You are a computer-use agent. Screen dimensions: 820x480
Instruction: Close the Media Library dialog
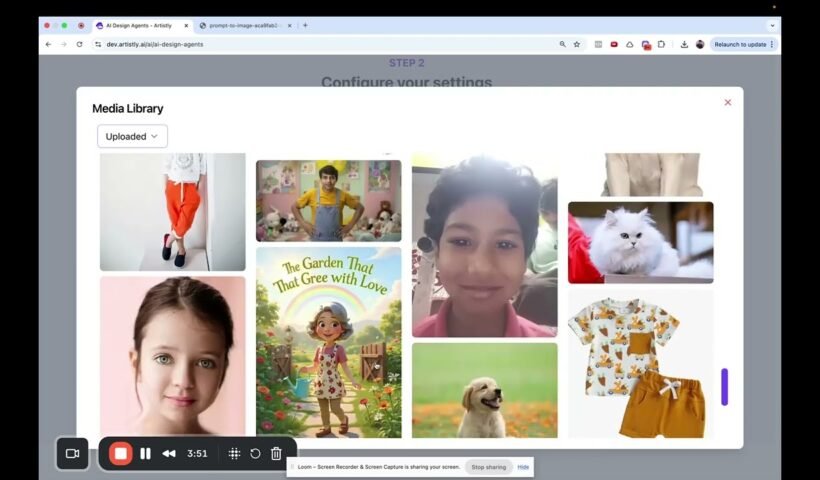pos(727,102)
